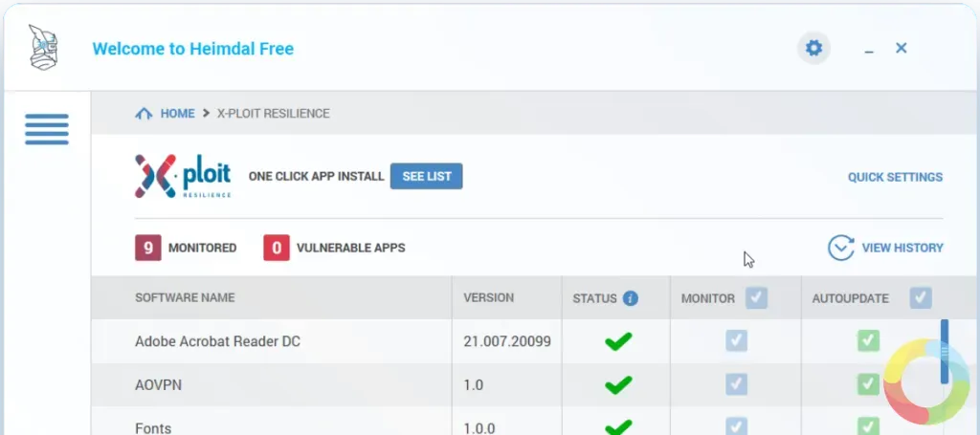Toggle Autoupdate checkbox for Fonts

click(x=868, y=425)
